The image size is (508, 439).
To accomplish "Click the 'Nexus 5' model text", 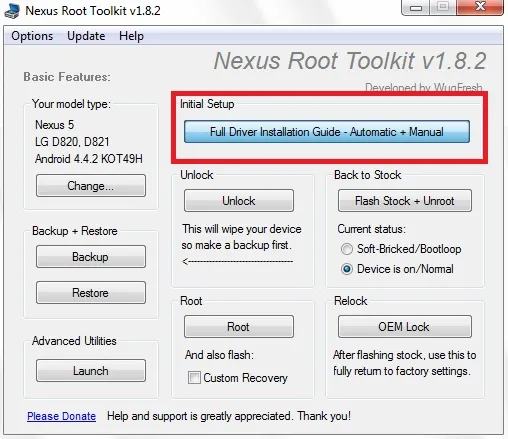I will (x=55, y=125).
